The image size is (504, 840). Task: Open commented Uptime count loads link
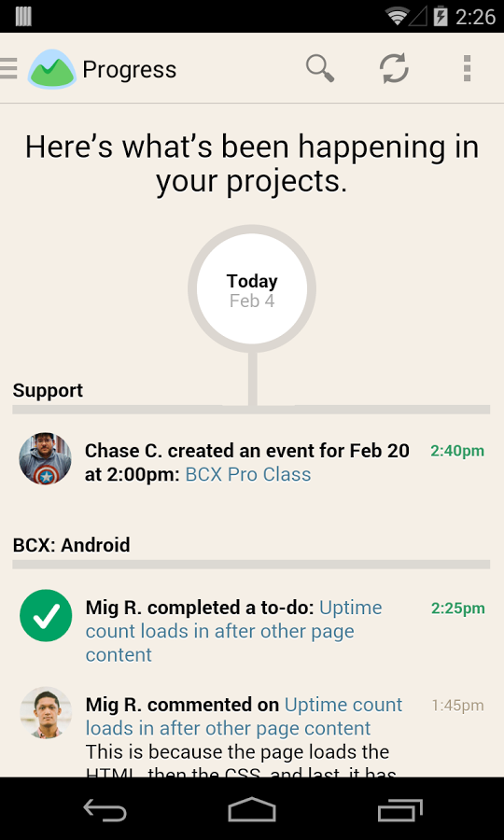pyautogui.click(x=245, y=716)
